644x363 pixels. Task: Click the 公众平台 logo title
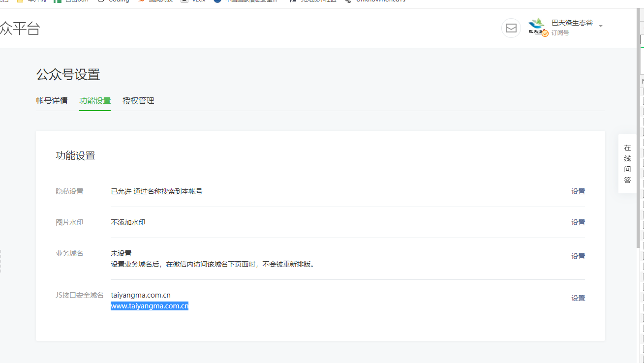tap(20, 29)
